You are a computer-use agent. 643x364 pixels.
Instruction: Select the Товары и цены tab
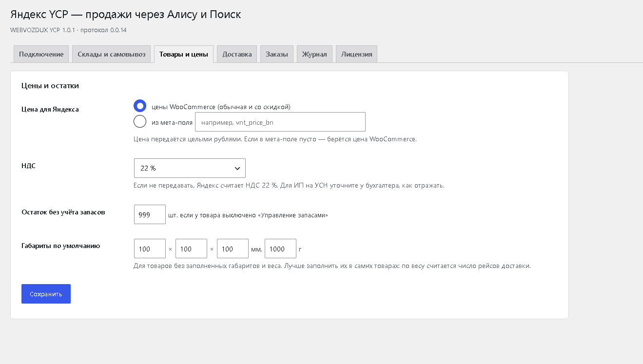[184, 54]
